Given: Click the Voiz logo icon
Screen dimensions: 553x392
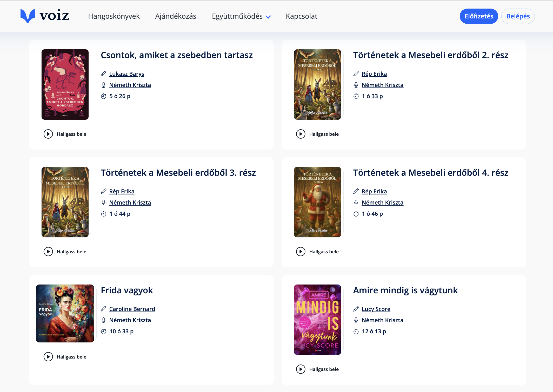Looking at the screenshot, I should click(28, 16).
